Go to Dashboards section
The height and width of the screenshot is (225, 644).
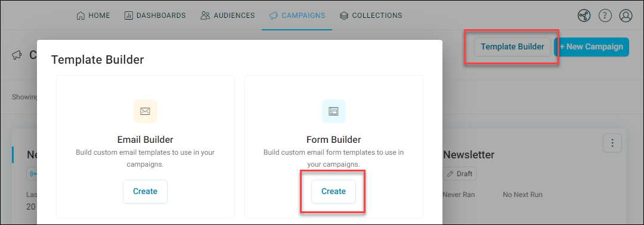click(x=155, y=15)
